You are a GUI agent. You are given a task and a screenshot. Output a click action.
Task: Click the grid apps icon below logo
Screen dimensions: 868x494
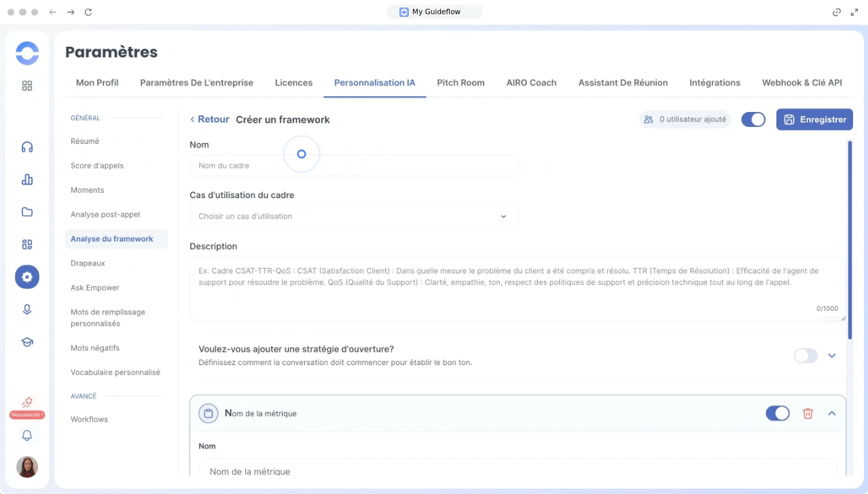27,86
